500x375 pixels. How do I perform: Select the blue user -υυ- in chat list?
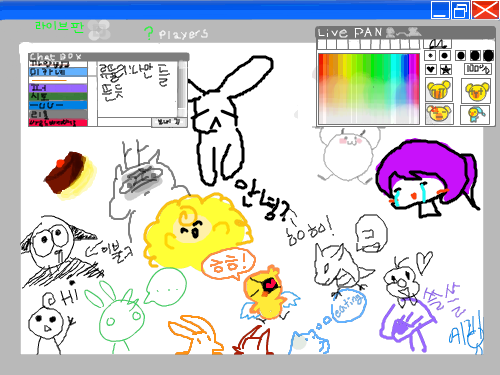click(58, 105)
